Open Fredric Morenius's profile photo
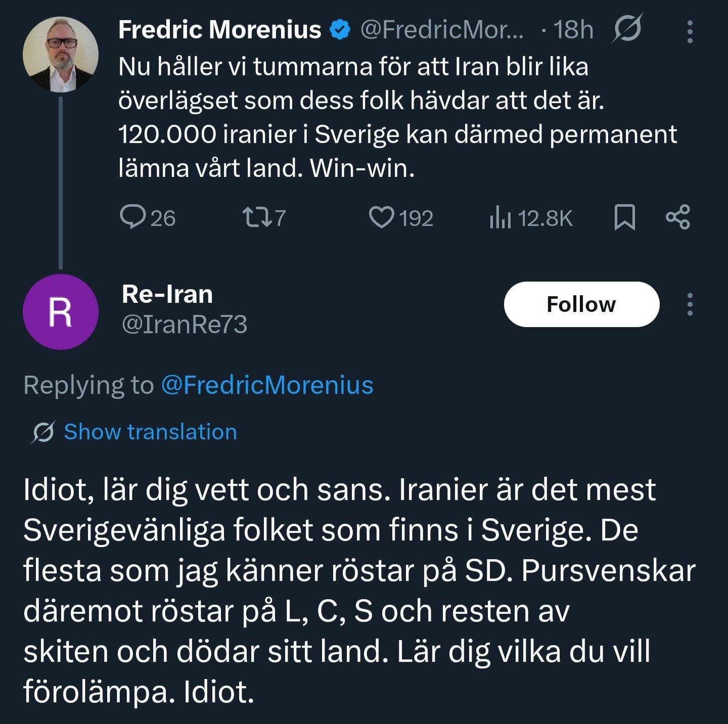 61,55
